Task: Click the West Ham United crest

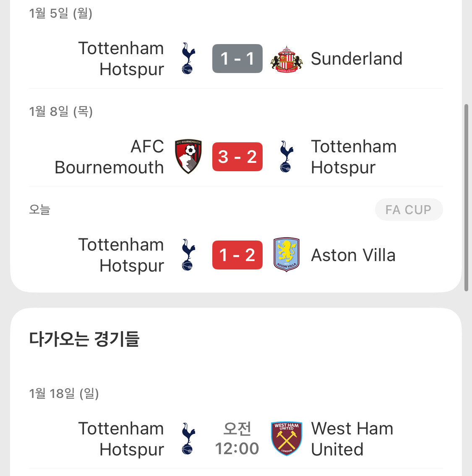Action: [x=287, y=439]
